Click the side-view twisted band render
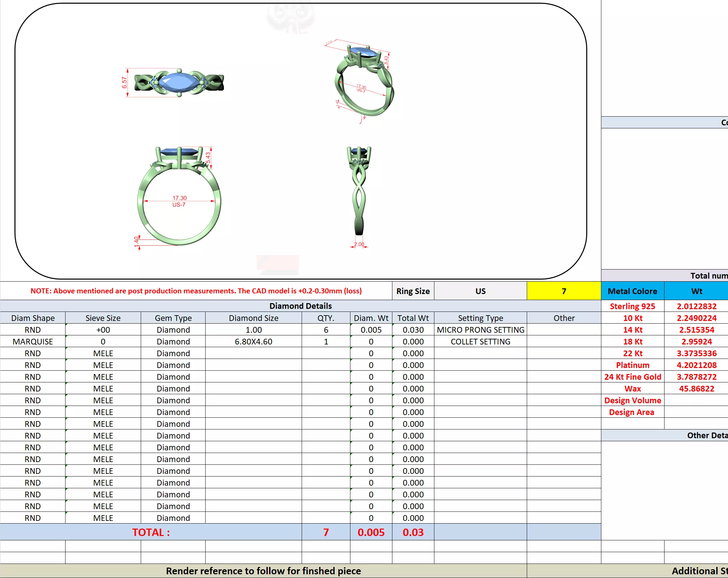The height and width of the screenshot is (578, 728). coord(359,193)
